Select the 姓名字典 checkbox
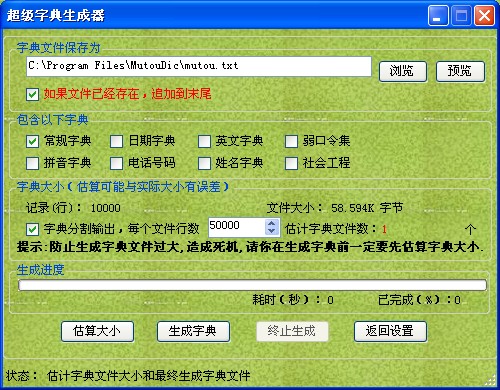The height and width of the screenshot is (390, 500). (204, 163)
